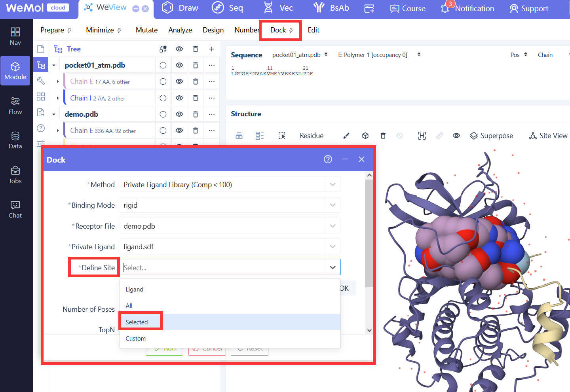This screenshot has width=570, height=392.
Task: Select the circle for demo.pdb
Action: [x=163, y=114]
